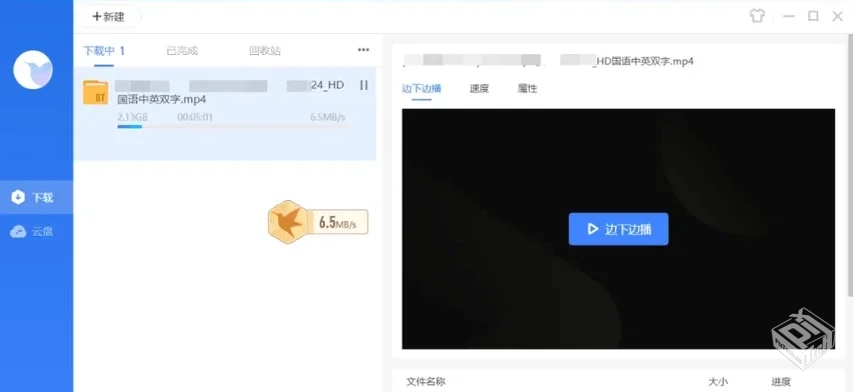Minimize the download manager window

click(x=789, y=16)
